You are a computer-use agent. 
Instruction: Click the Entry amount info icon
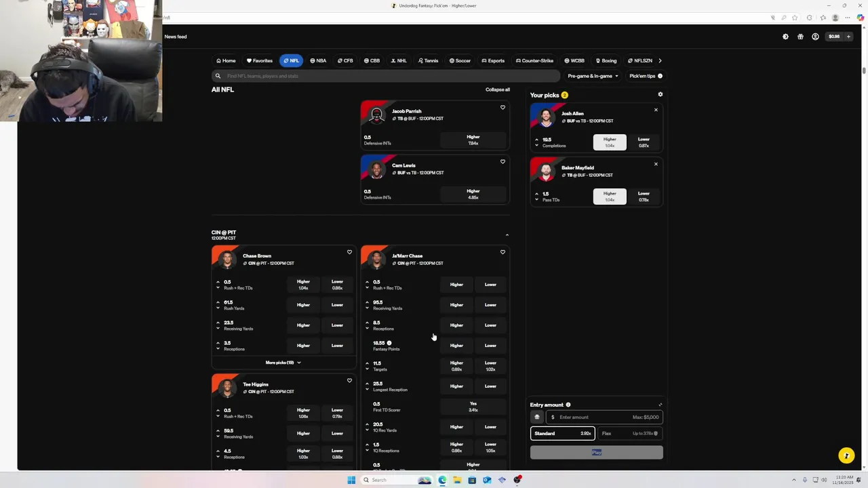(568, 405)
